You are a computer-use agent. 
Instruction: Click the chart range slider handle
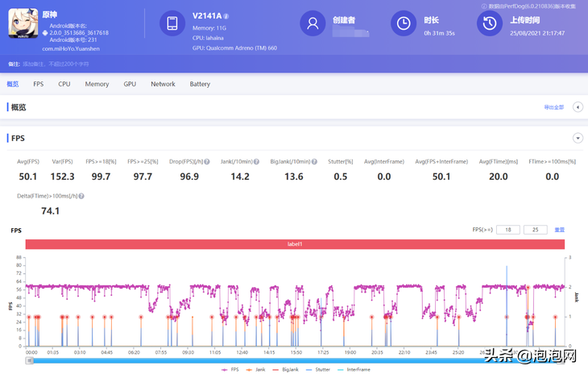coord(29,360)
